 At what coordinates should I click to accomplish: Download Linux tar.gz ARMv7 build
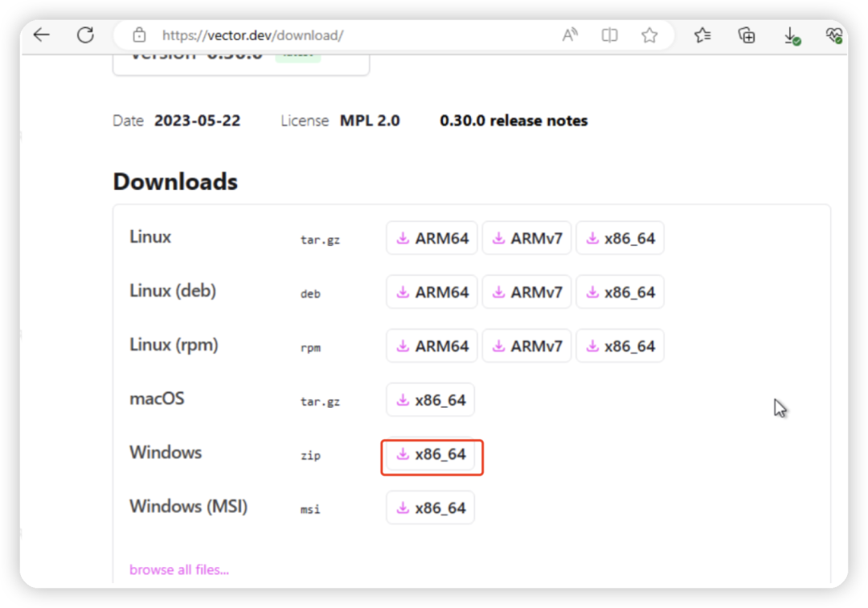tap(526, 238)
